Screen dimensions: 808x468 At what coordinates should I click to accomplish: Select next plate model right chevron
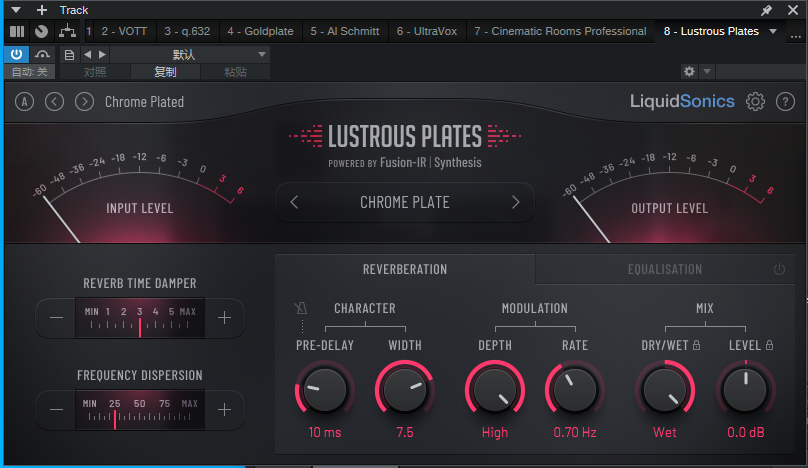pyautogui.click(x=515, y=203)
